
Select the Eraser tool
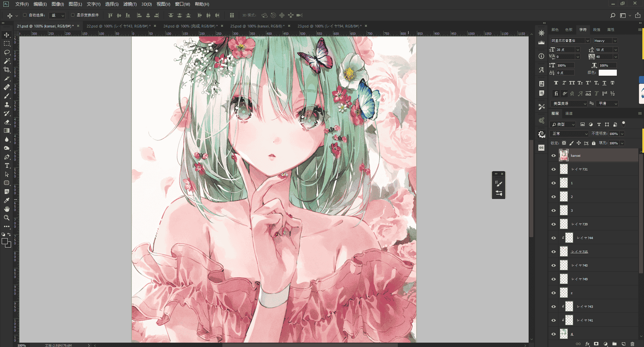[7, 122]
